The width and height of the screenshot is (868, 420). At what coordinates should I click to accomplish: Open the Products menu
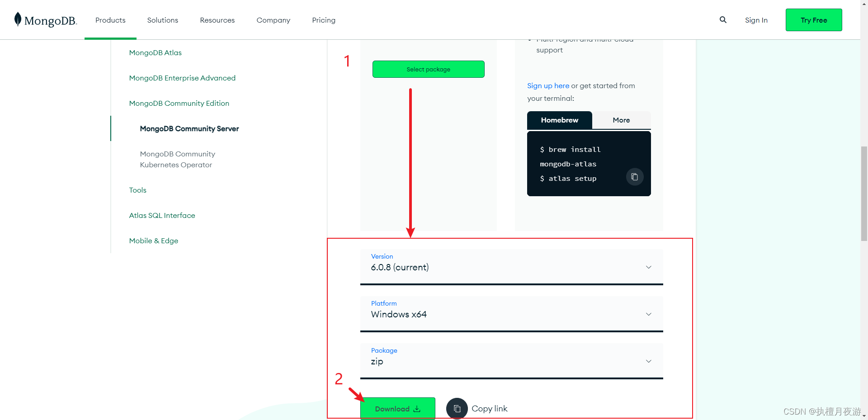[110, 20]
